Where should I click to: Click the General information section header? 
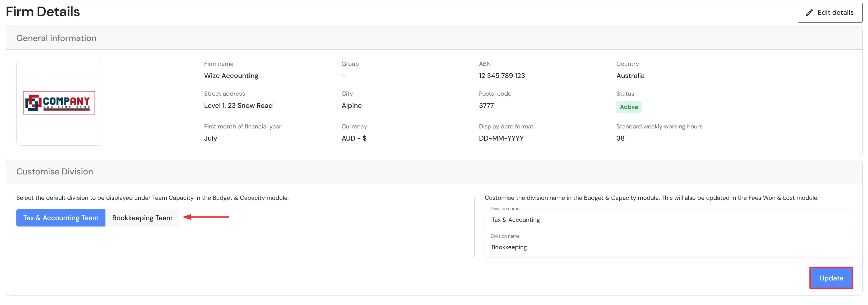click(x=56, y=38)
